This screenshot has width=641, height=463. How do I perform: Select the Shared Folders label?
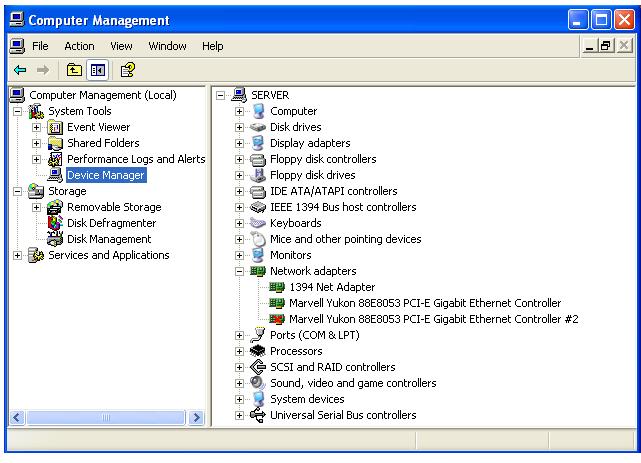point(103,143)
